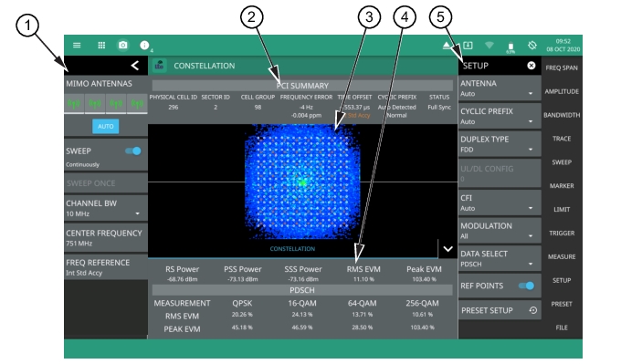The width and height of the screenshot is (621, 364).
Task: Click the PRESET SETUP button
Action: pyautogui.click(x=500, y=310)
